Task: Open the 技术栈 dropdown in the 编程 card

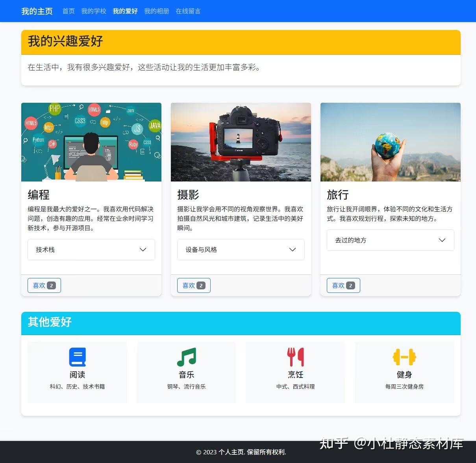Action: [x=91, y=249]
